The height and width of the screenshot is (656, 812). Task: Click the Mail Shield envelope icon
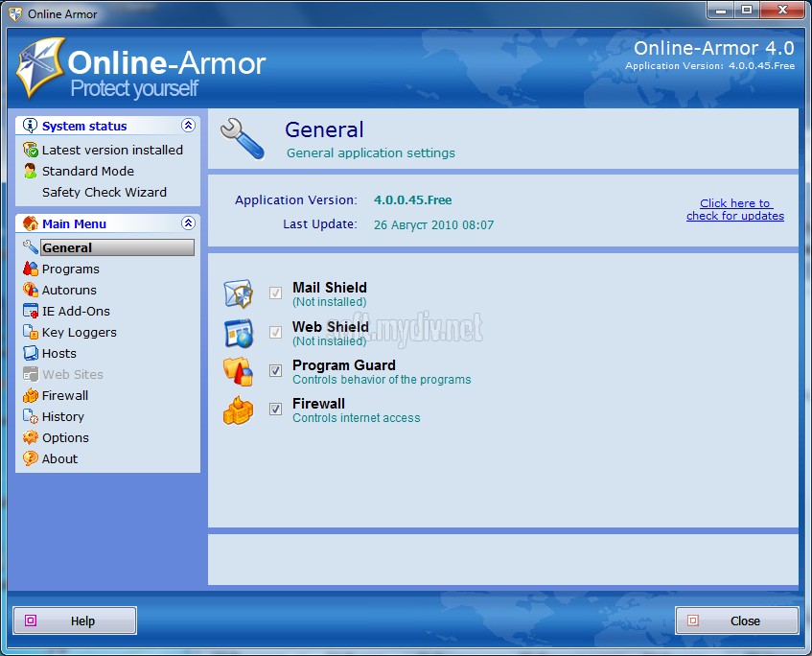coord(238,293)
